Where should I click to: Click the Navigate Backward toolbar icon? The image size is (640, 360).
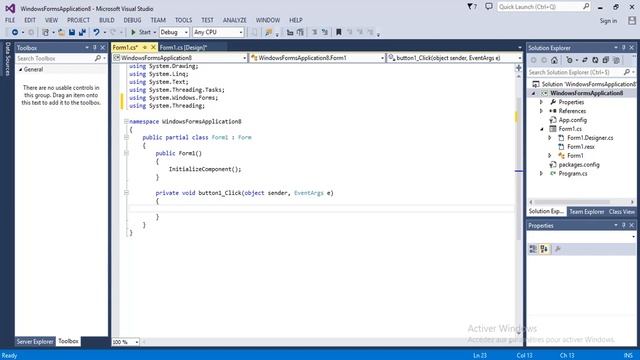click(15, 32)
